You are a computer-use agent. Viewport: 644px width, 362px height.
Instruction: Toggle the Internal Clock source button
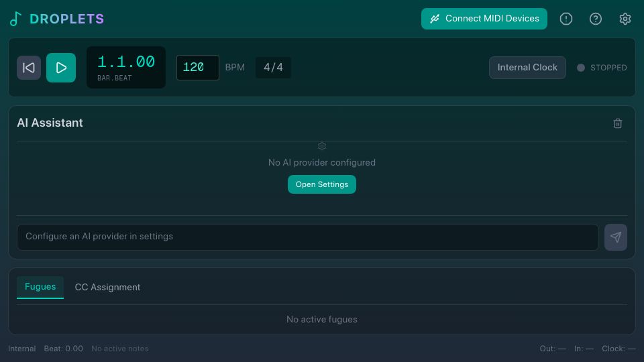[527, 68]
